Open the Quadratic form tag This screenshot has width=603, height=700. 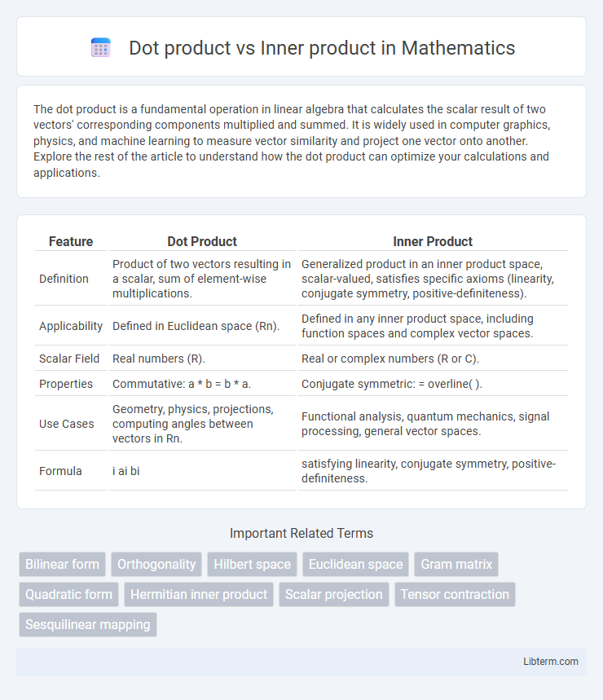(x=68, y=594)
